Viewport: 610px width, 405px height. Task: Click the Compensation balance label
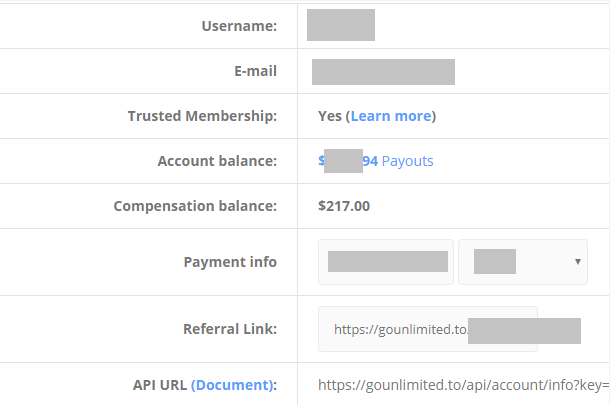[195, 206]
